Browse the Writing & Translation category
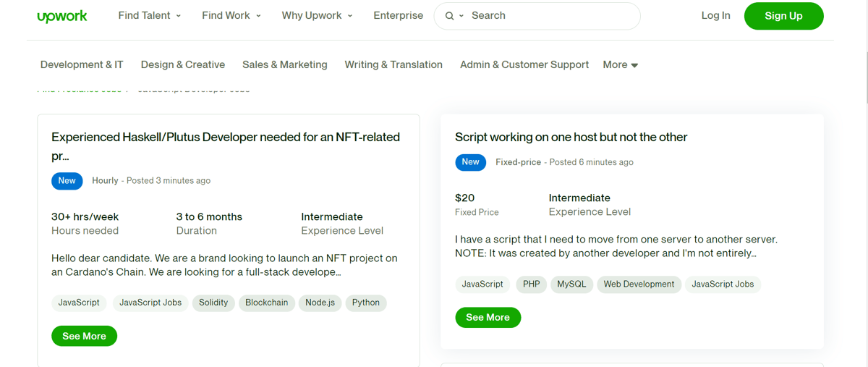 pos(393,65)
